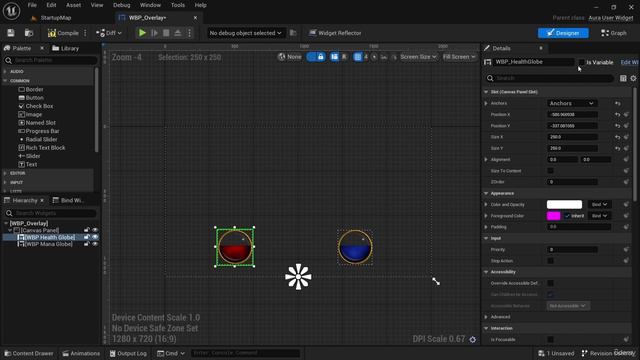This screenshot has width=640, height=360.
Task: Check the Is Variable checkbox
Action: [x=581, y=62]
